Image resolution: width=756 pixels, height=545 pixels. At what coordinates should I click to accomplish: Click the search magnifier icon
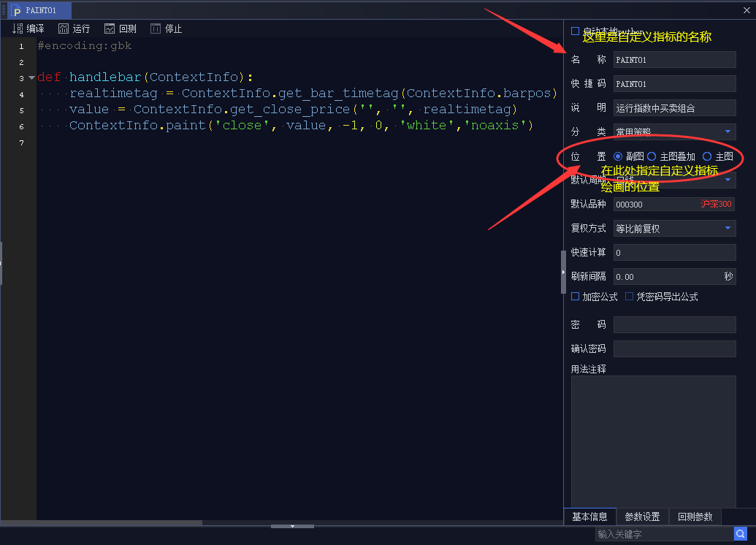click(x=740, y=534)
